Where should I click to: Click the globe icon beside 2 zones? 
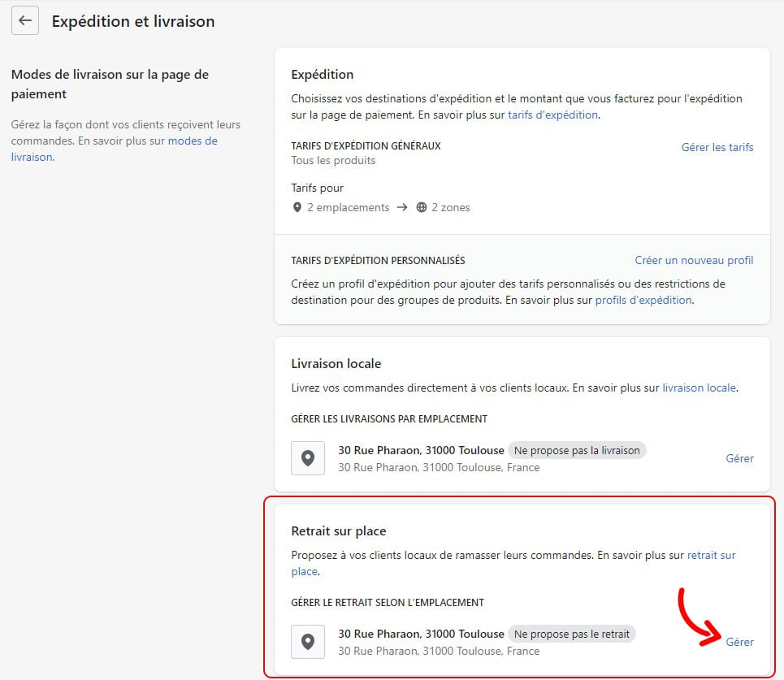point(421,207)
